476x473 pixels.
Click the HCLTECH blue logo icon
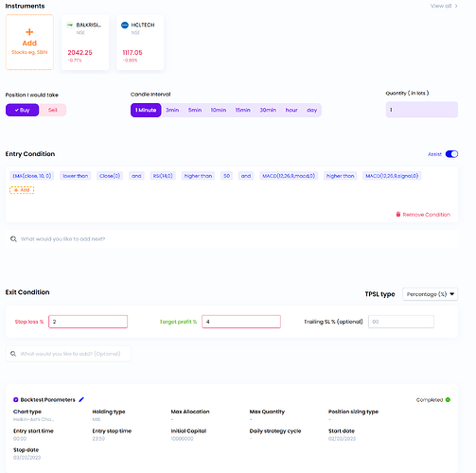[x=125, y=25]
